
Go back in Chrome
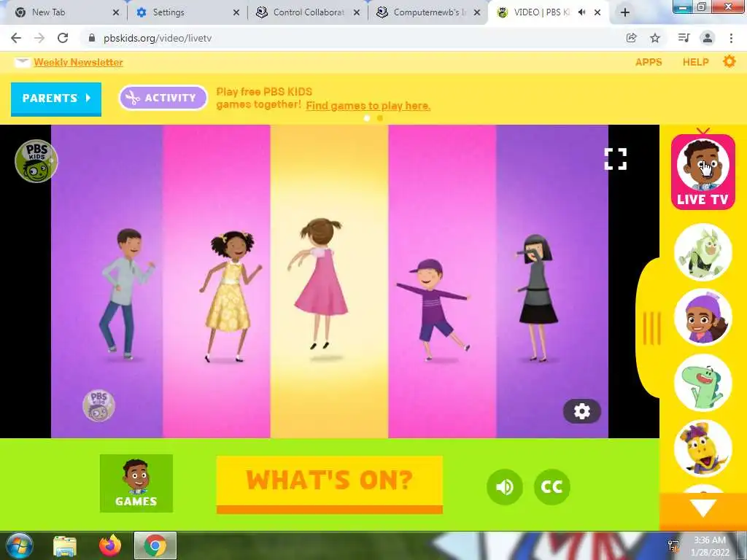click(x=16, y=38)
